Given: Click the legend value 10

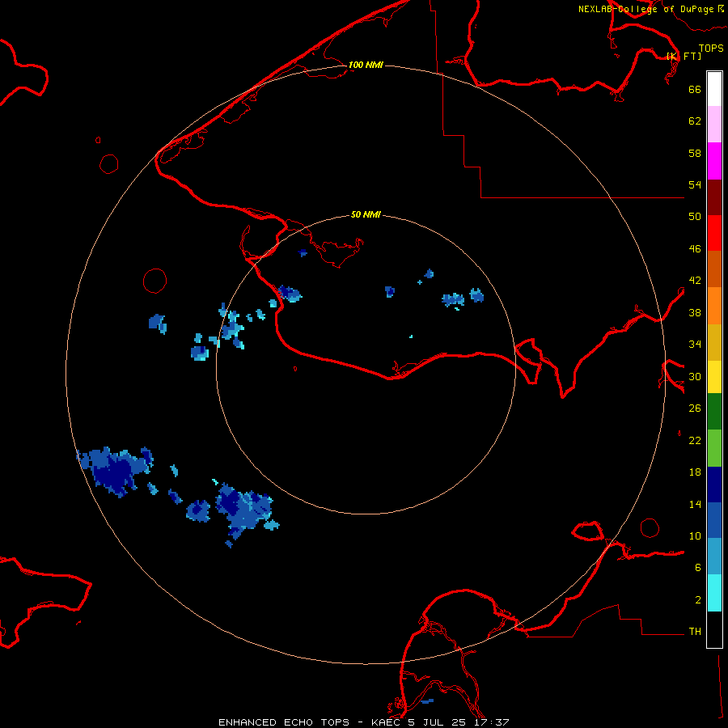Looking at the screenshot, I should [695, 535].
